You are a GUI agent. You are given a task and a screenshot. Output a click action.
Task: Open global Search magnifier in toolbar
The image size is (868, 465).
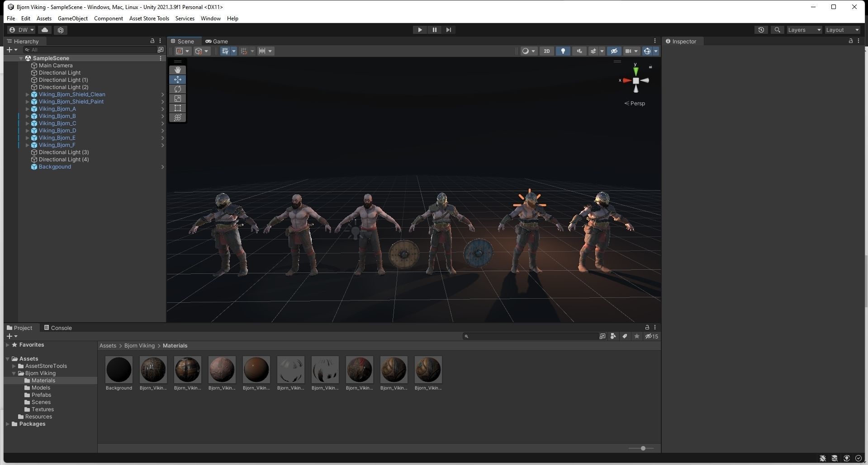click(777, 30)
